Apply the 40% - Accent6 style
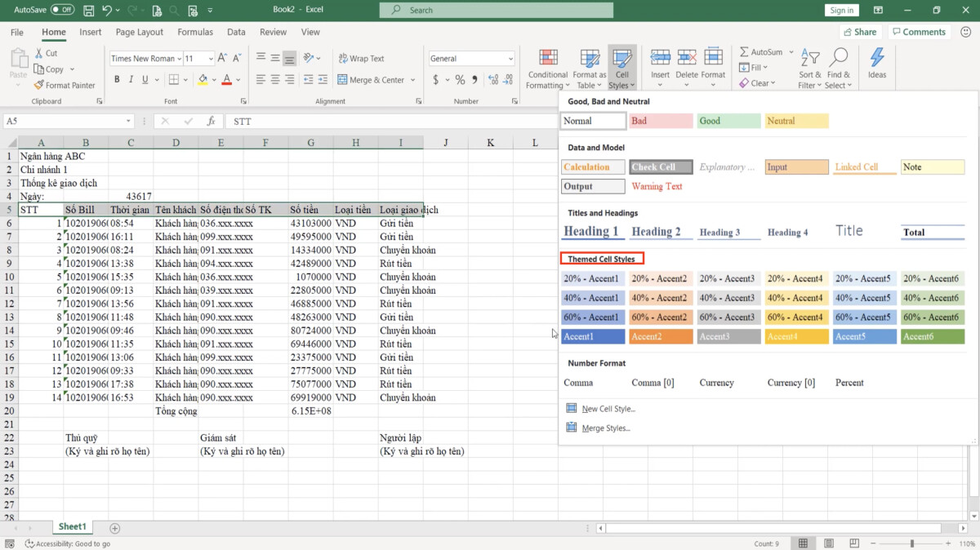 (932, 298)
